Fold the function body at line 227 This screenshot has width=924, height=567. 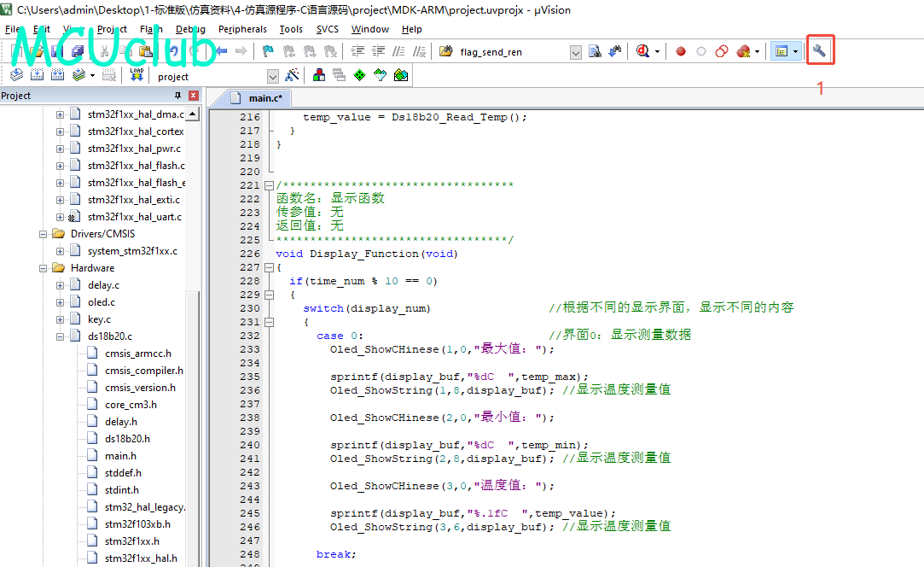269,267
